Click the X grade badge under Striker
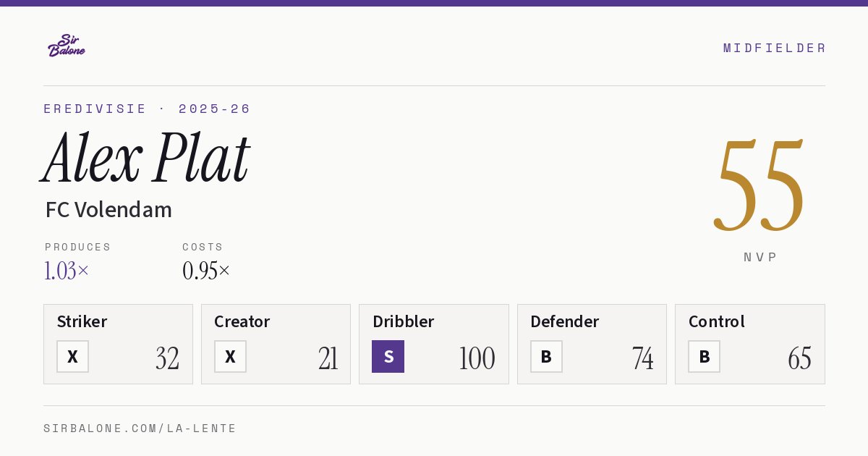868x456 pixels. click(72, 356)
